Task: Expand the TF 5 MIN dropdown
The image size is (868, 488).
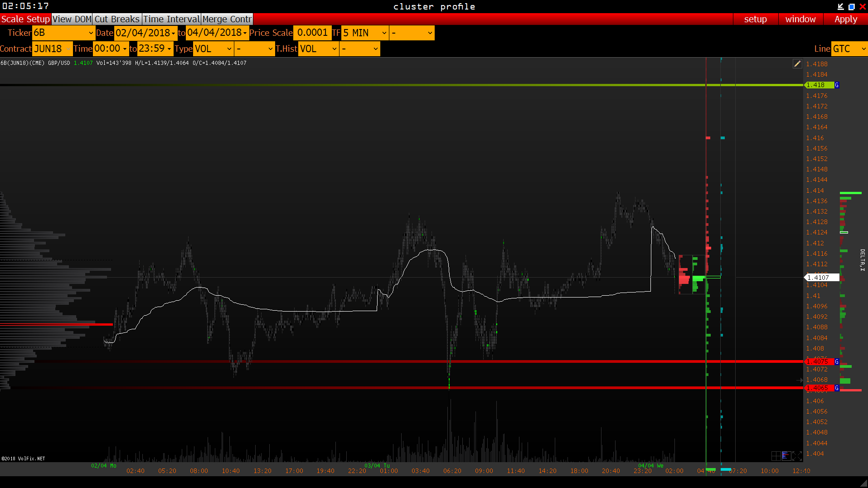Action: [365, 33]
